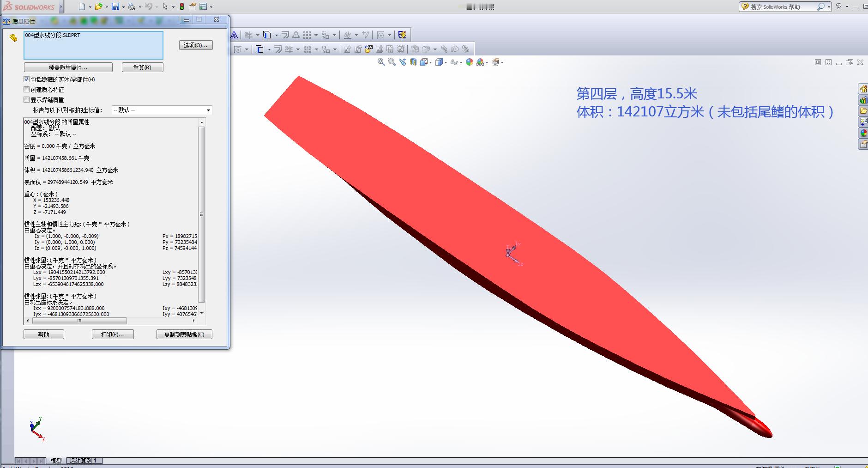The height and width of the screenshot is (468, 868).
Task: Enable the 创建质心特征 checkbox
Action: click(x=27, y=90)
